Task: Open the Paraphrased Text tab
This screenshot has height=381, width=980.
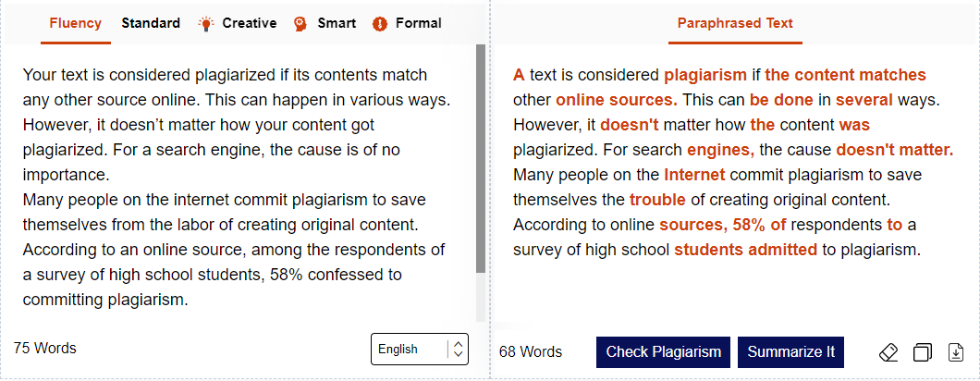Action: point(735,23)
